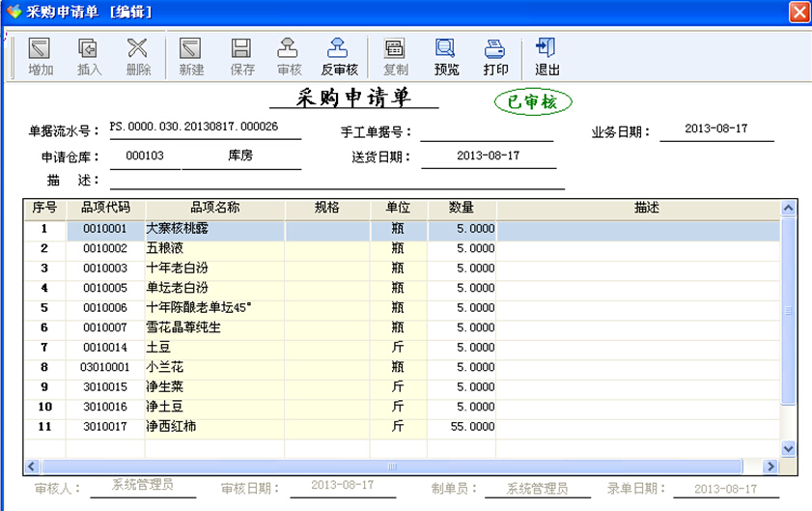
Task: Click the 手工单据号 input field
Action: [x=486, y=132]
